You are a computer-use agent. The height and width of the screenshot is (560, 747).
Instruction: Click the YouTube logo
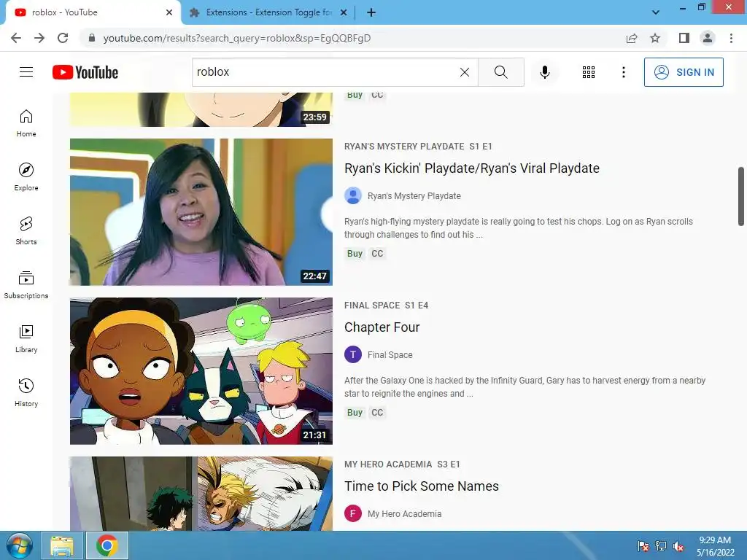tap(85, 72)
